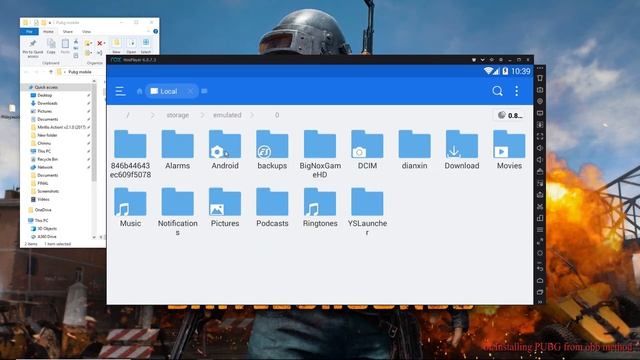This screenshot has height=360, width=640.
Task: Open the YSLauncher folder
Action: click(x=367, y=211)
